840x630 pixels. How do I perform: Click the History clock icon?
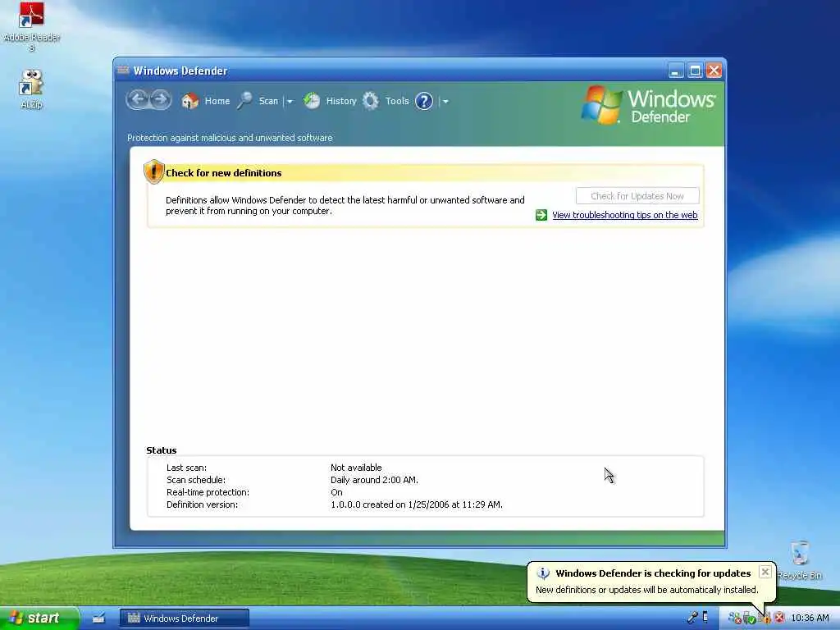coord(312,101)
